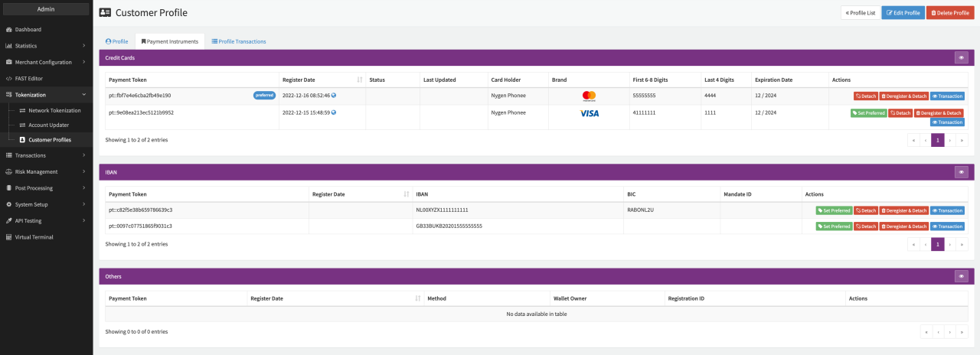Click the FAST Editor code icon
Screen dimensions: 980x355
point(8,79)
